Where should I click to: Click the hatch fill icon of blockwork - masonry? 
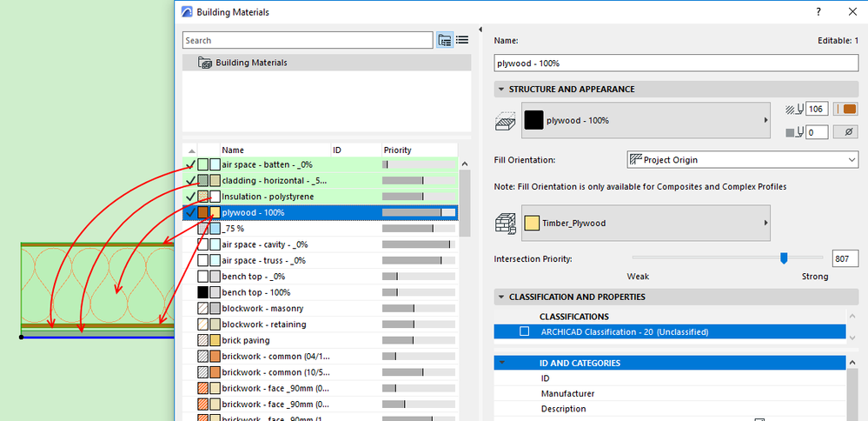[x=203, y=308]
